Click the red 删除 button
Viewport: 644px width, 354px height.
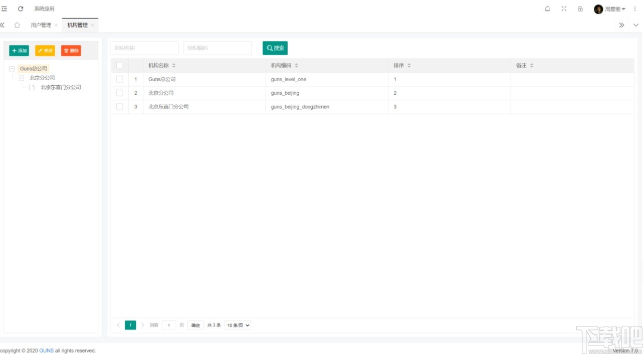(x=71, y=51)
